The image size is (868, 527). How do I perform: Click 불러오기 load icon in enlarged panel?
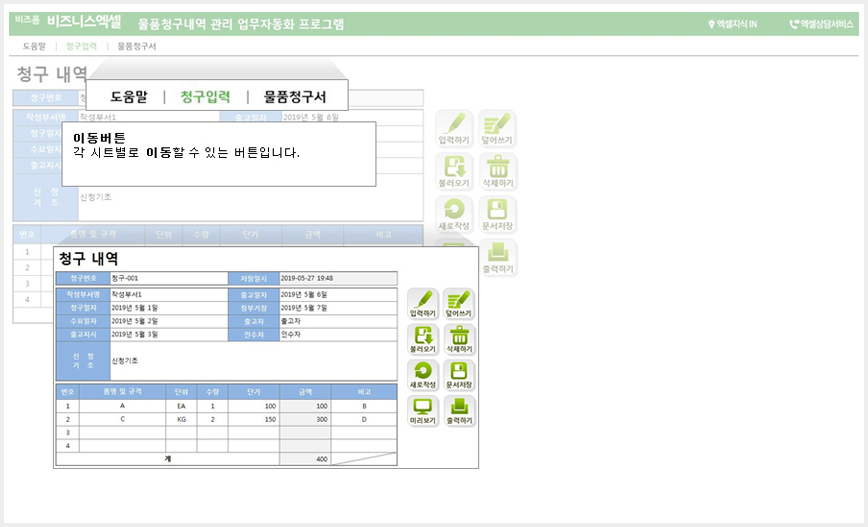point(423,339)
